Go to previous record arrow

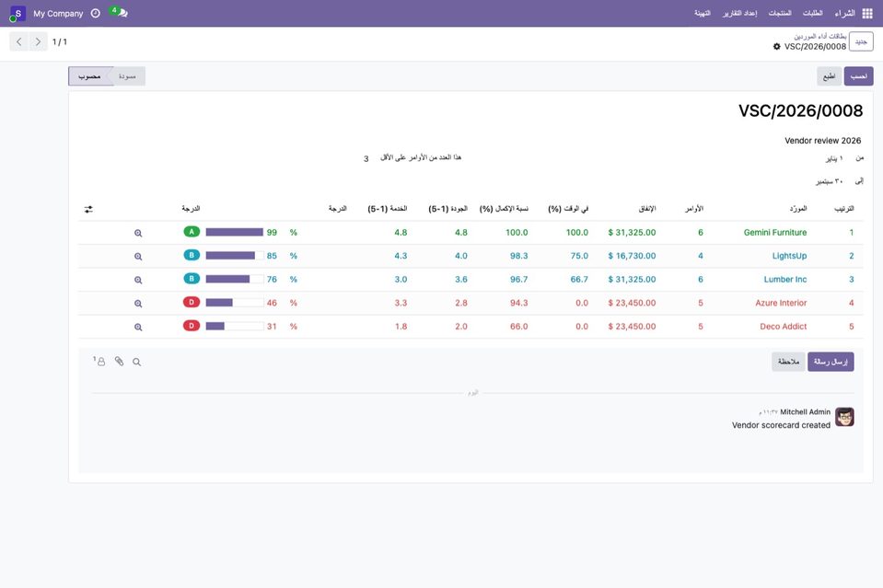point(19,41)
